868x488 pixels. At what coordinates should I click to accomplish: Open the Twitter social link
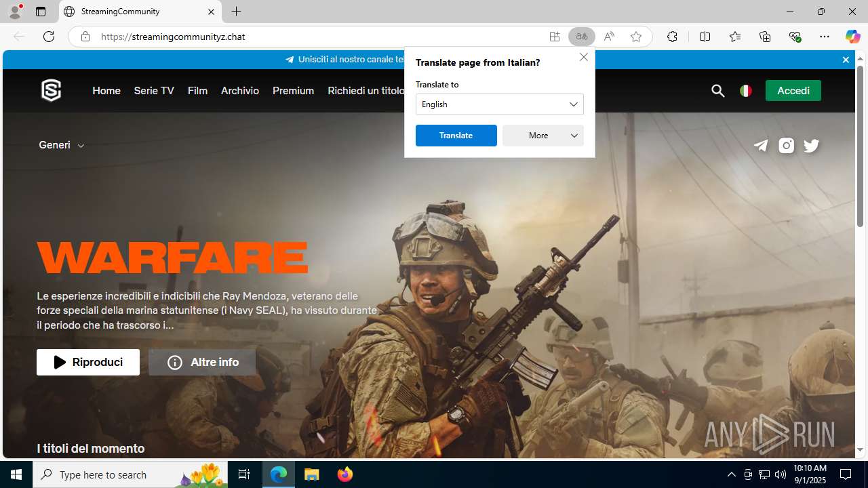click(x=811, y=146)
